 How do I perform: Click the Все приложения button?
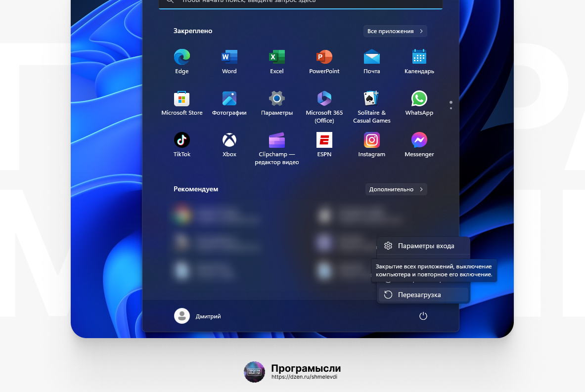point(395,31)
